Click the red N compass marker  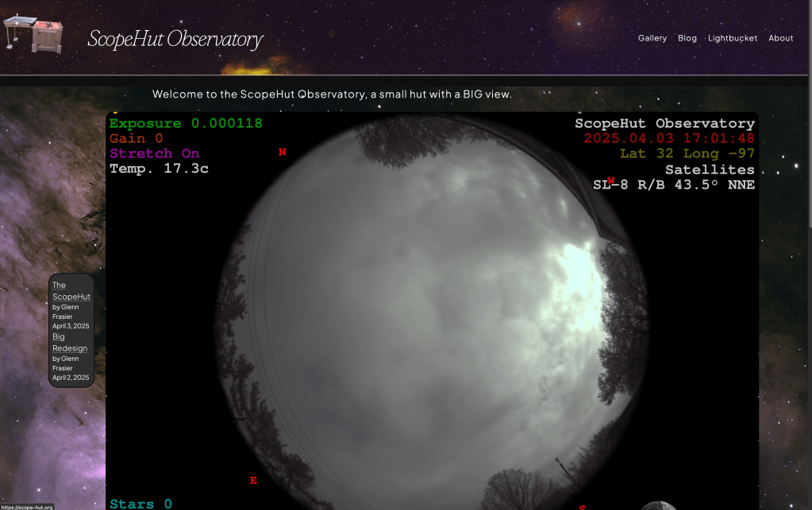click(x=282, y=152)
